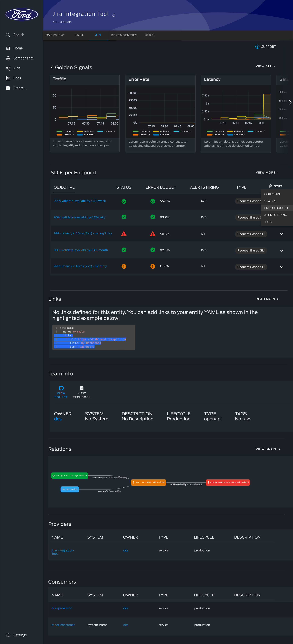Click the api-Jira-Integration-Tool relation node
This screenshot has width=293, height=644.
click(x=148, y=482)
